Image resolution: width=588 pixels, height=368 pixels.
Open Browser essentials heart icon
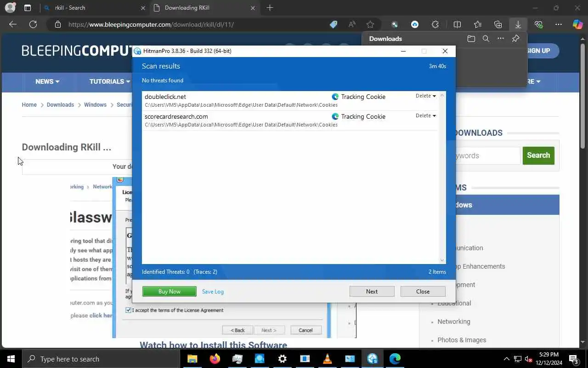click(x=538, y=24)
